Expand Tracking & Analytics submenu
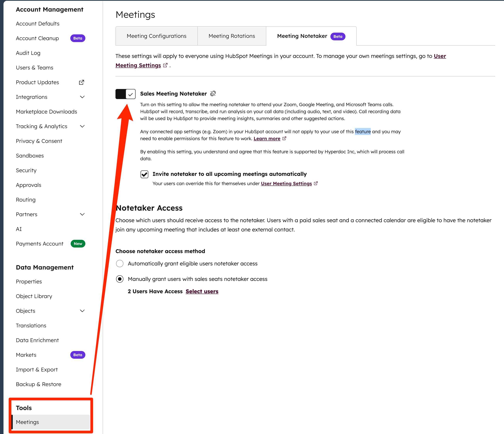Screen dimensions: 504x434 point(82,126)
